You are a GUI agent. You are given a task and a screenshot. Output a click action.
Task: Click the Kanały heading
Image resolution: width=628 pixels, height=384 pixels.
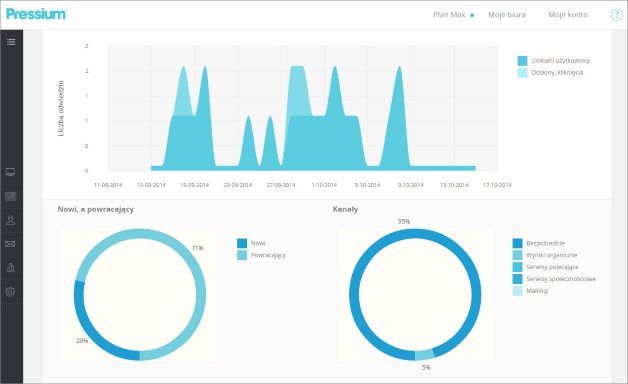[345, 209]
